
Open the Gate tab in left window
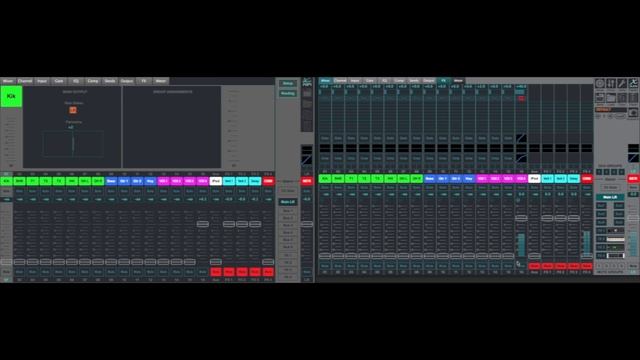click(59, 81)
